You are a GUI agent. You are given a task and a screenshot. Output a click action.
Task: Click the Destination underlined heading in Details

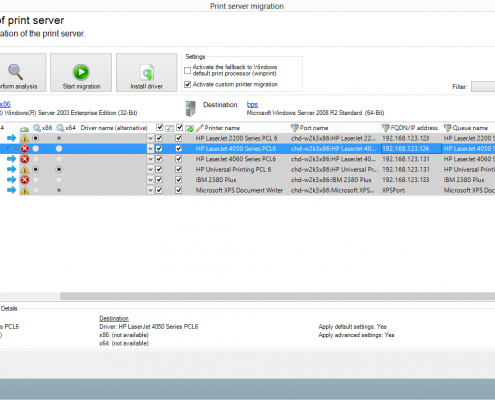114,318
